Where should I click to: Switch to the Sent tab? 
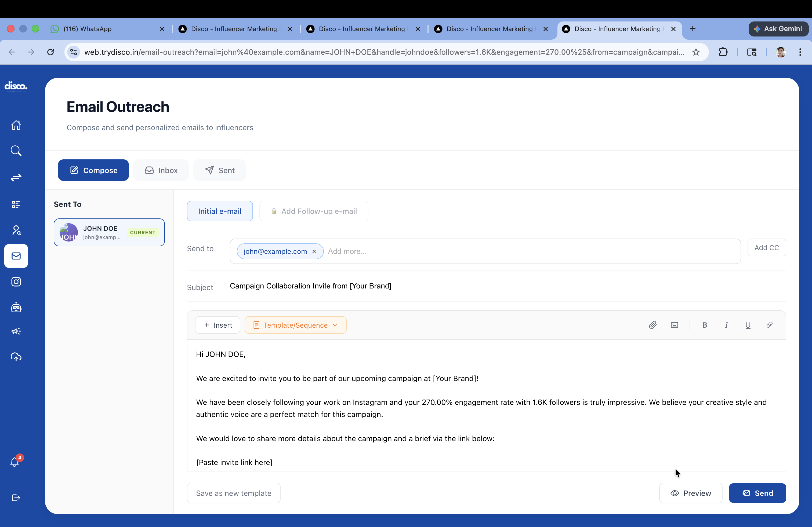pyautogui.click(x=219, y=170)
